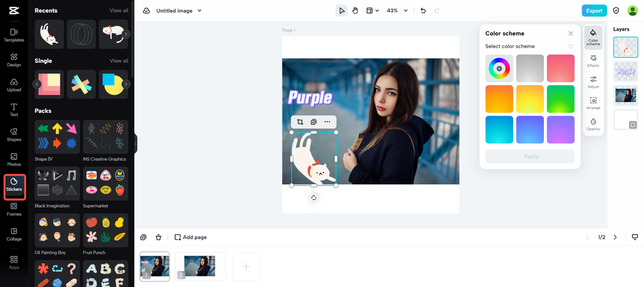This screenshot has height=287, width=644.
Task: Select the blank background layer thumbnail
Action: tap(626, 120)
